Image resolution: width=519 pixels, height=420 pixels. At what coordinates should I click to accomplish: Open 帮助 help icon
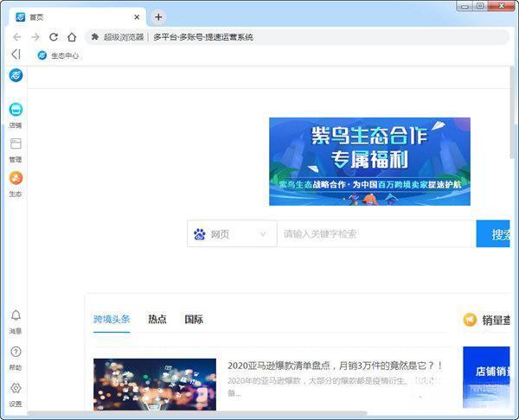pos(16,358)
